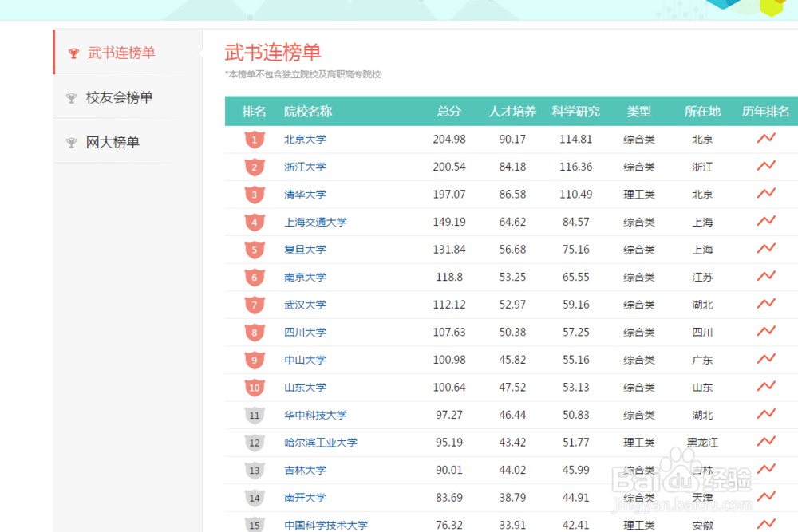Viewport: 798px width, 532px height.
Task: Click the note about 独立院校及高职高专院校
Action: click(302, 74)
